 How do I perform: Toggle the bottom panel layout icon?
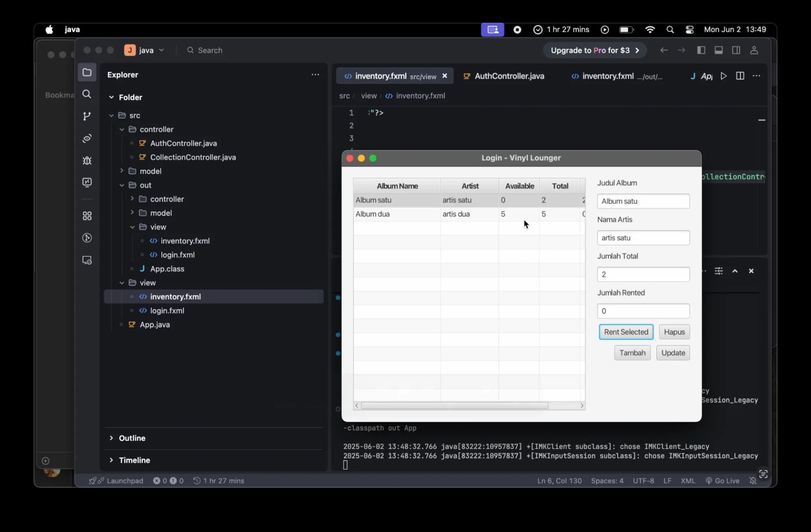tap(718, 50)
